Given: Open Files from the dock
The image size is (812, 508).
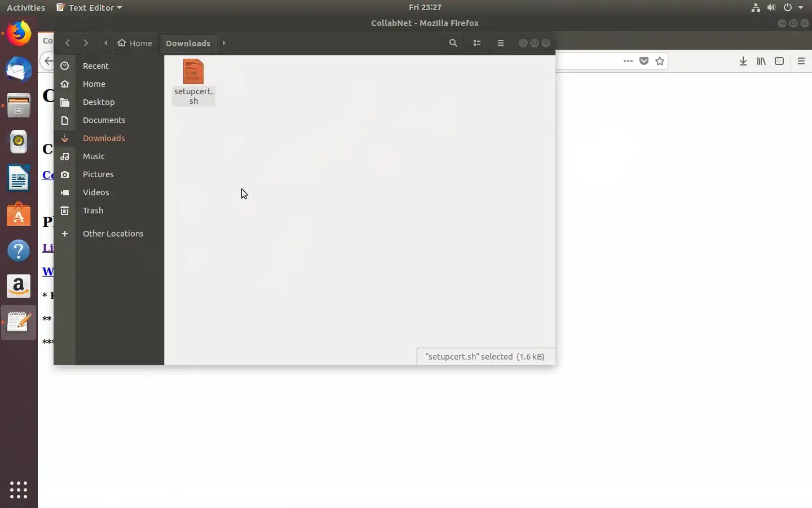Looking at the screenshot, I should pos(19,106).
